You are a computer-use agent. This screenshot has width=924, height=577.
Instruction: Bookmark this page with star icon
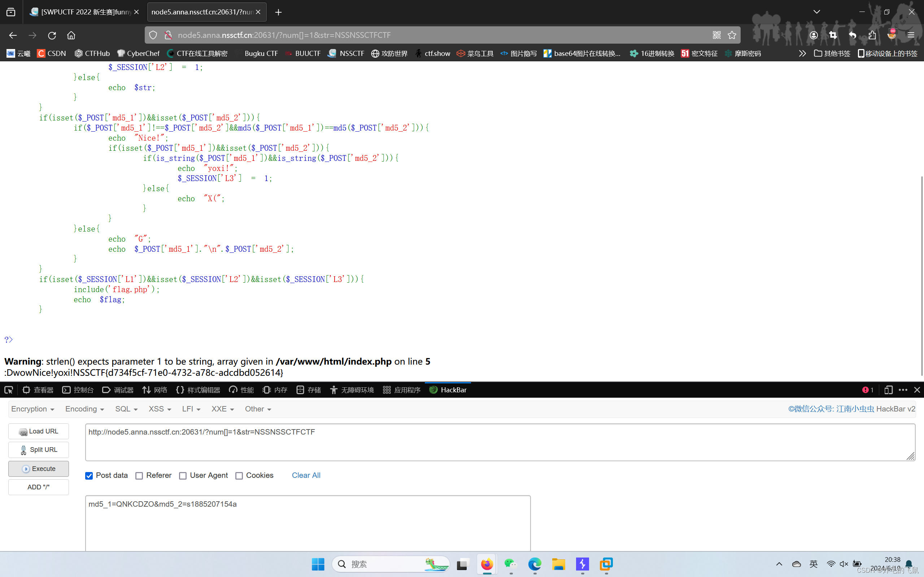click(732, 35)
